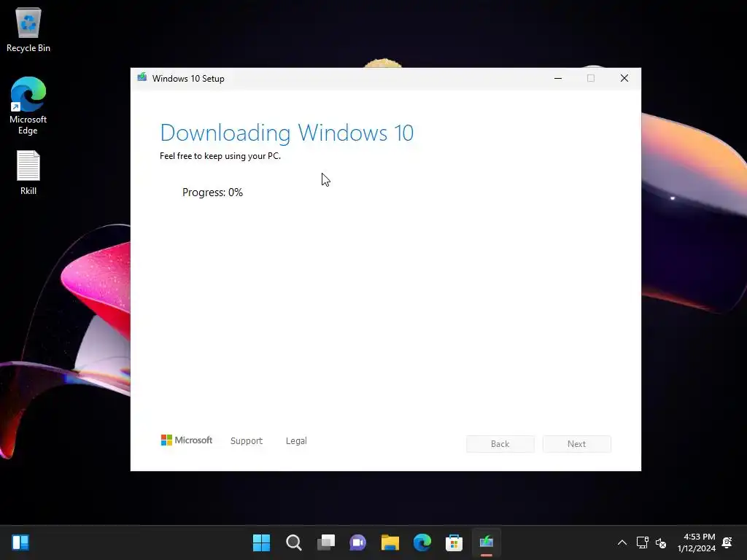Show hidden tray icons chevron
Screen dimensions: 747x560
click(x=622, y=542)
